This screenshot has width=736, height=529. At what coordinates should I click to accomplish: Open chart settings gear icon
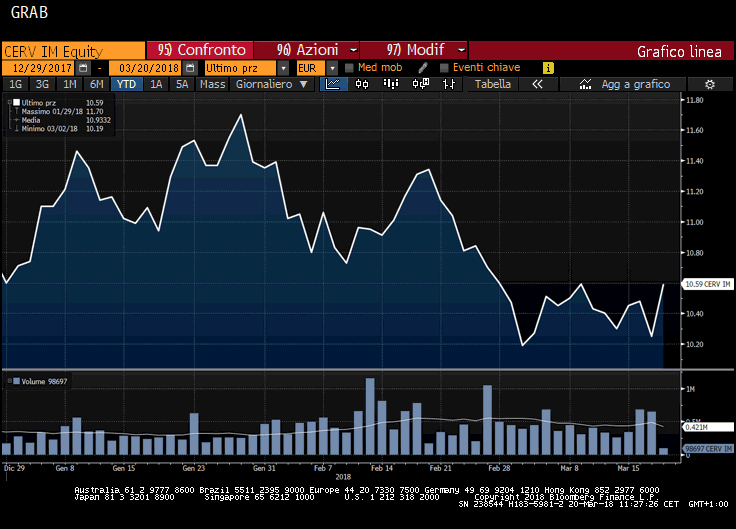click(x=710, y=84)
